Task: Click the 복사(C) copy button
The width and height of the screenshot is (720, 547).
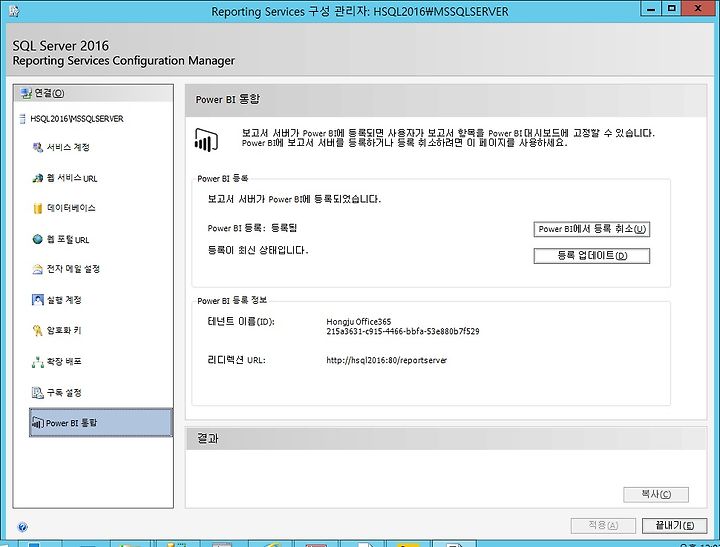Action: [656, 495]
